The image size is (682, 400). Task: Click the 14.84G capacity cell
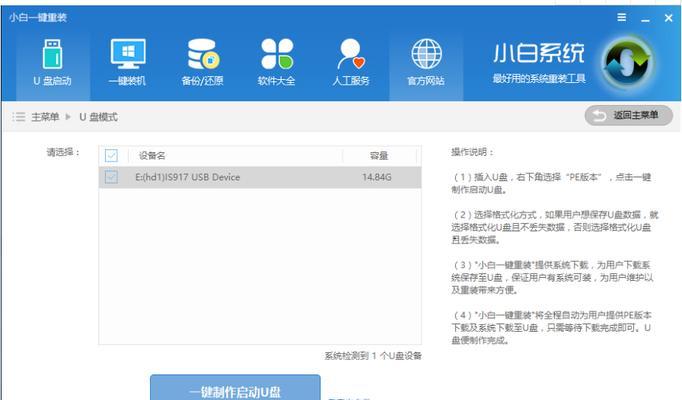click(377, 177)
